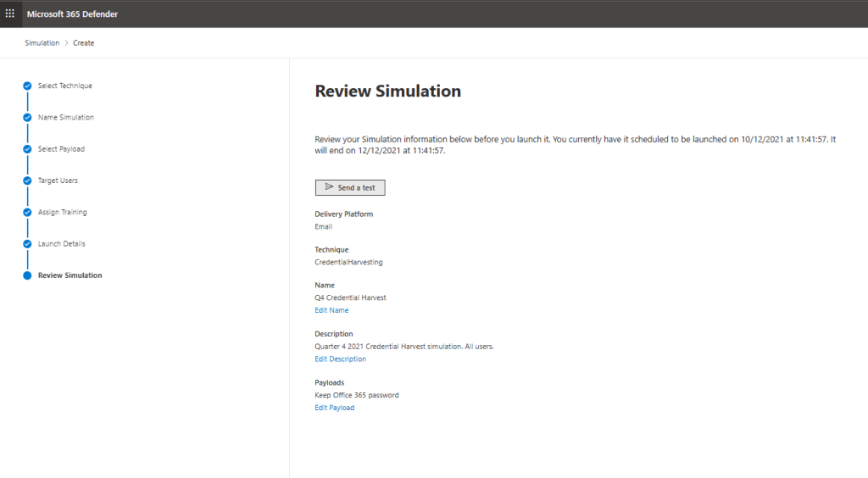Click the Select Technique step checkmark icon
The image size is (868, 478).
coord(28,86)
